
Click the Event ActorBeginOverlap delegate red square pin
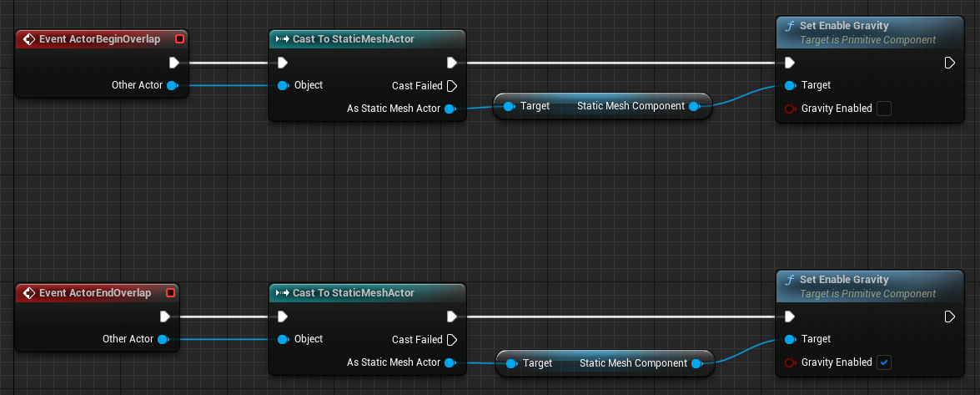point(180,39)
